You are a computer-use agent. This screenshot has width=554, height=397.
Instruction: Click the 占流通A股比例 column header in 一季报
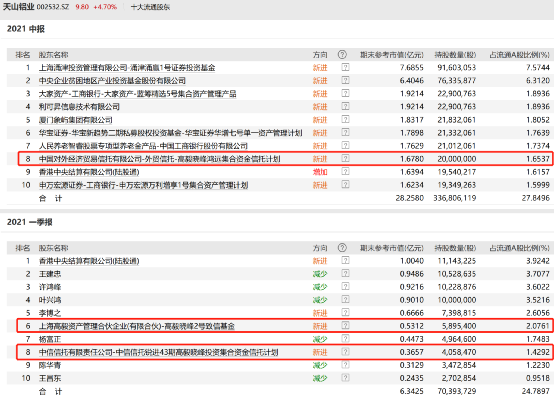519,248
